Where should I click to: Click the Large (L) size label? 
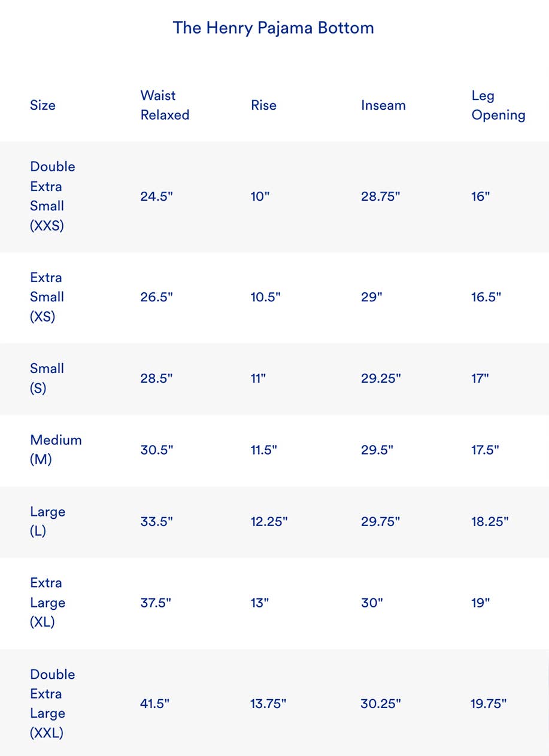coord(47,521)
